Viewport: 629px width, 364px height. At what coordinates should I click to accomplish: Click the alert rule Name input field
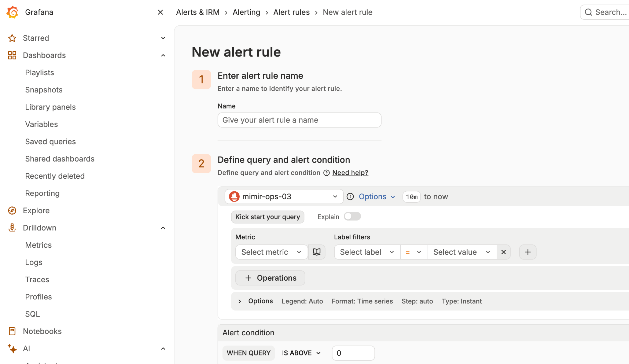click(299, 120)
